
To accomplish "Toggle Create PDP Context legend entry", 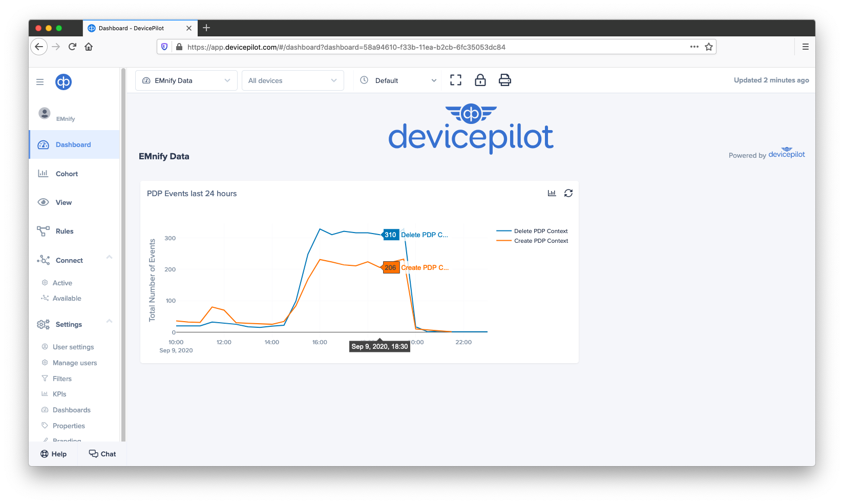I will click(533, 241).
